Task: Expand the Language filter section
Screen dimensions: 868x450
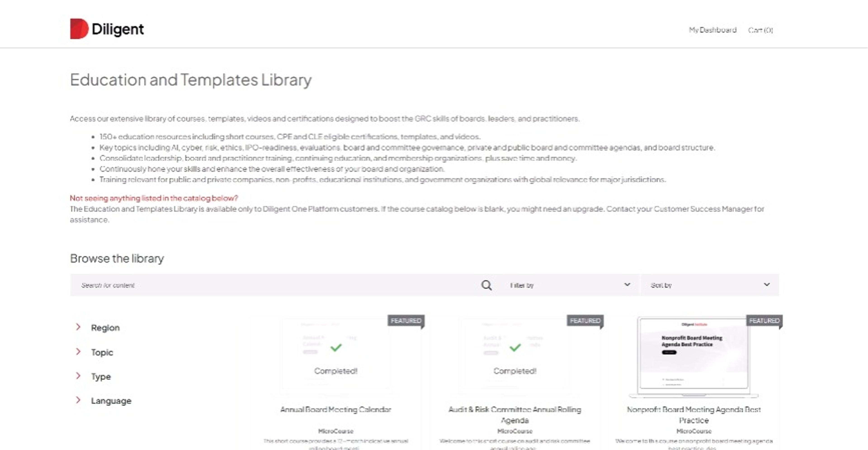Action: [111, 401]
